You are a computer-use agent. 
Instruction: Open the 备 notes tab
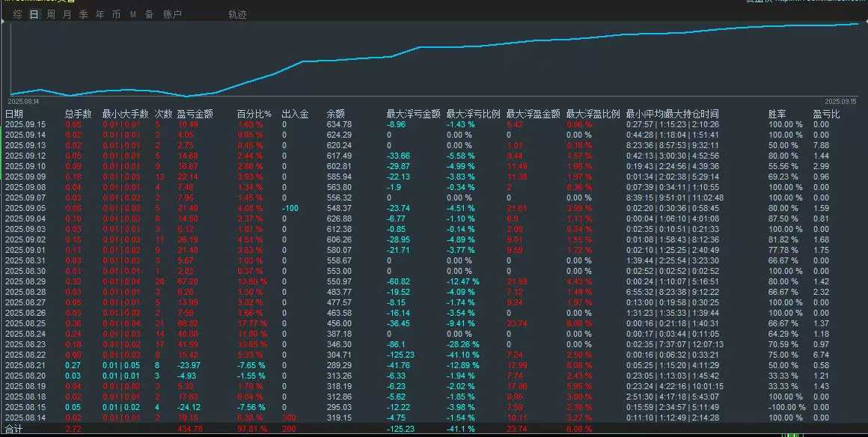tap(150, 15)
